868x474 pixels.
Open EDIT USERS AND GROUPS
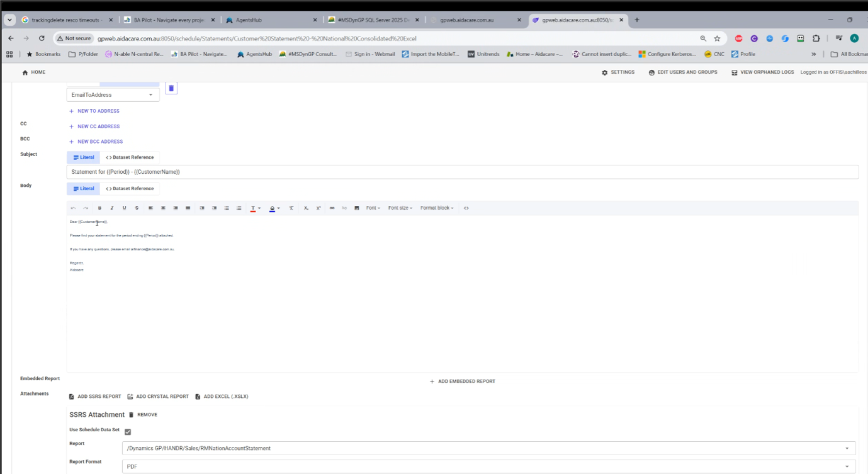(x=683, y=72)
